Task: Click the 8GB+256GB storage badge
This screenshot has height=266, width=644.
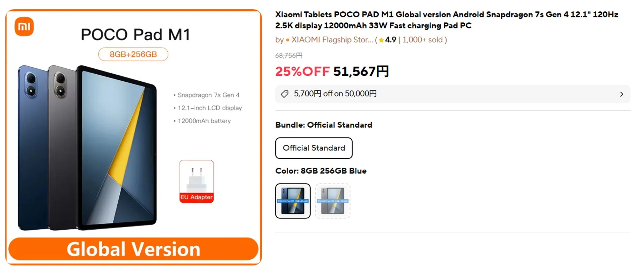Action: [x=133, y=54]
